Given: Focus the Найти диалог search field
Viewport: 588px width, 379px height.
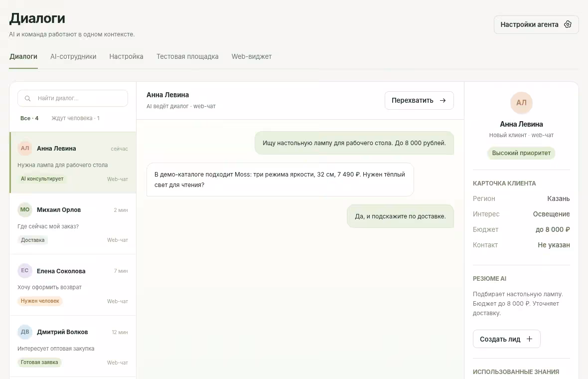Looking at the screenshot, I should 73,98.
